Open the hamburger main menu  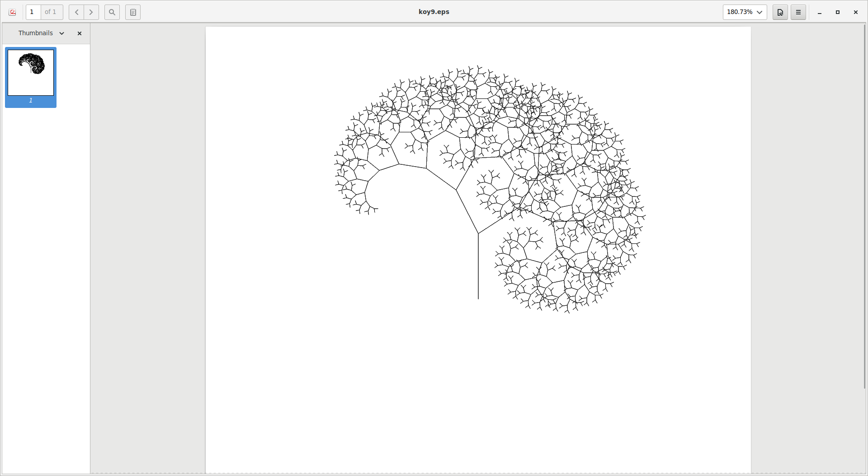pyautogui.click(x=798, y=12)
